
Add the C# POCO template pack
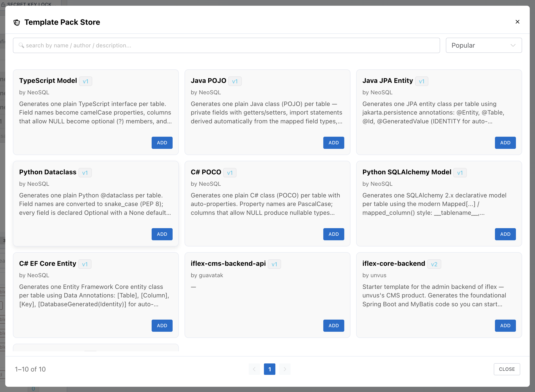tap(334, 234)
